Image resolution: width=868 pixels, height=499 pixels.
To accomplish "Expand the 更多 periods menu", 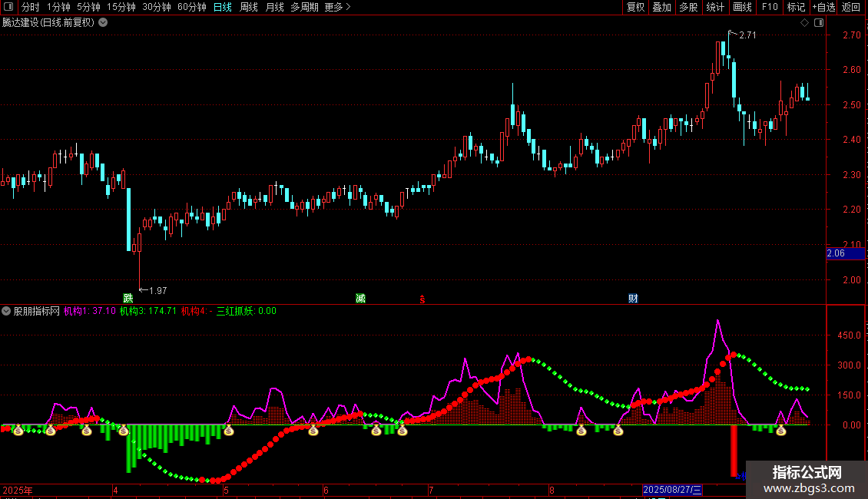I will 338,7.
